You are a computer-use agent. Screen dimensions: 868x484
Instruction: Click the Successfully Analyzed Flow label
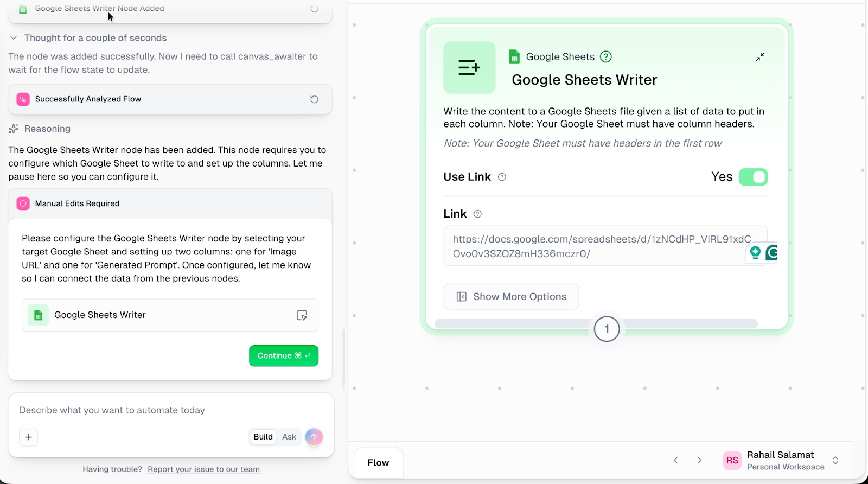pos(88,99)
